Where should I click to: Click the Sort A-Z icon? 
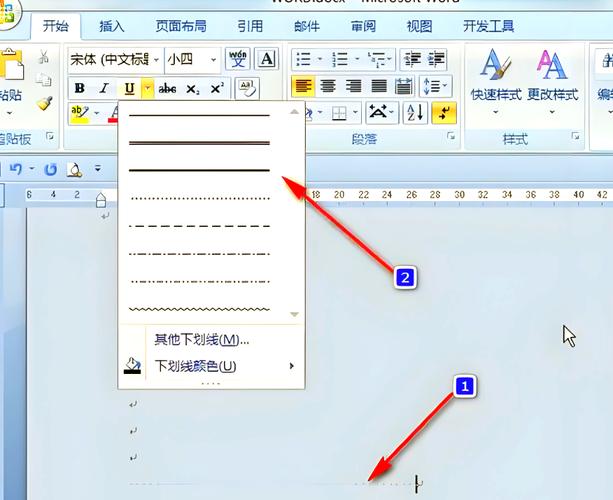[415, 113]
